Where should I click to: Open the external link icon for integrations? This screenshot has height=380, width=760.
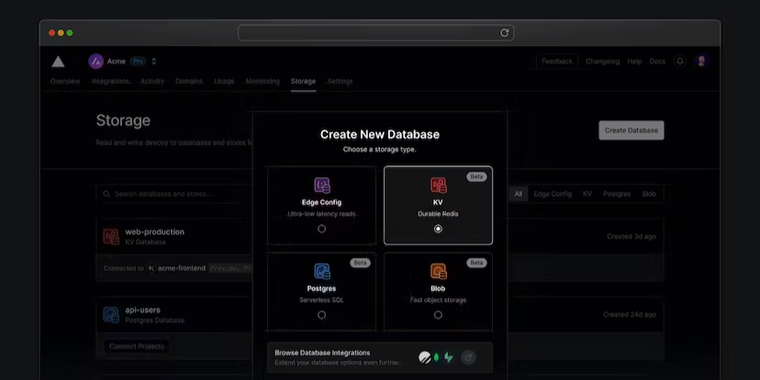[468, 358]
